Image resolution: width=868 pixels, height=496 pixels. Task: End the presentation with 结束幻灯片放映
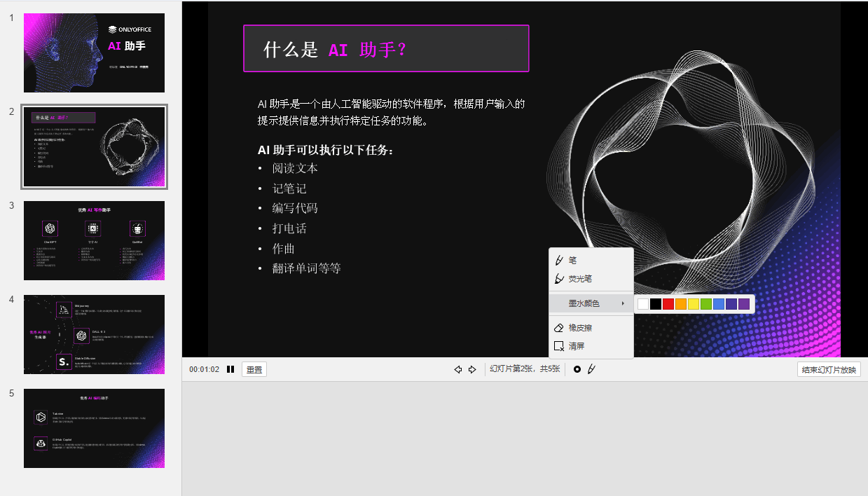[828, 368]
